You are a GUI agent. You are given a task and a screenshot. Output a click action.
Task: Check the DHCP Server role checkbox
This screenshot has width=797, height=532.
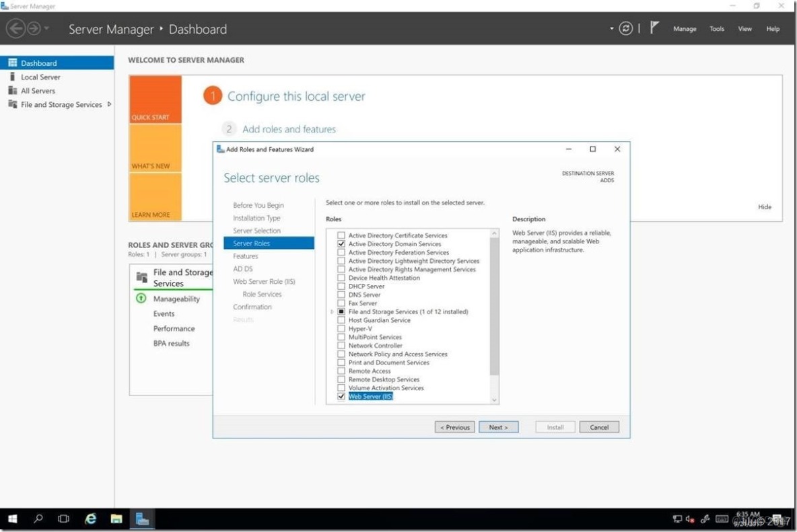(341, 286)
